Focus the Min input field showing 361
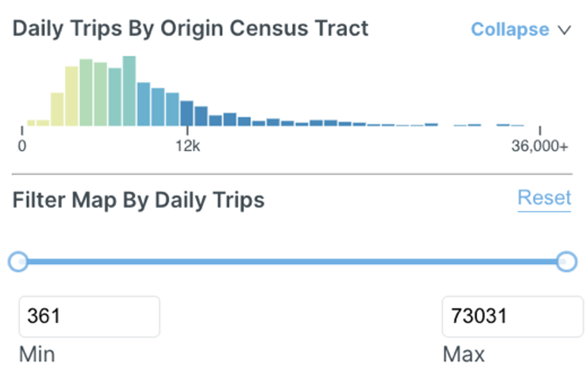 tap(89, 316)
